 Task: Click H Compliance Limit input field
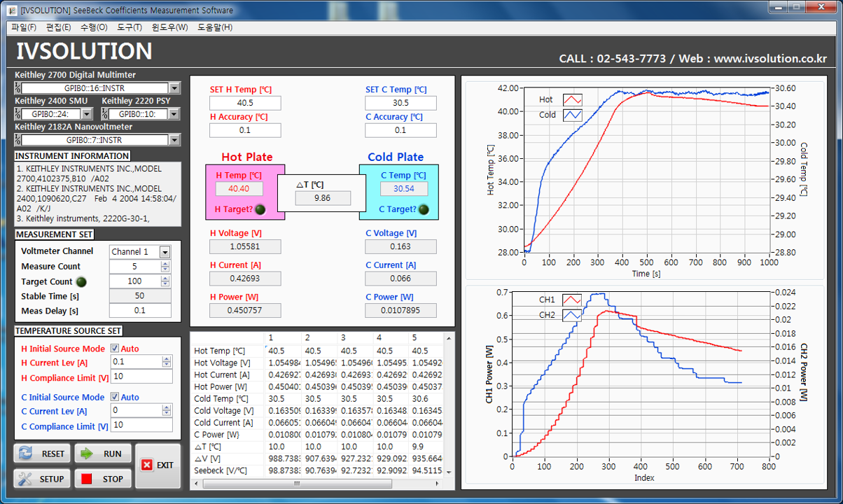click(141, 377)
